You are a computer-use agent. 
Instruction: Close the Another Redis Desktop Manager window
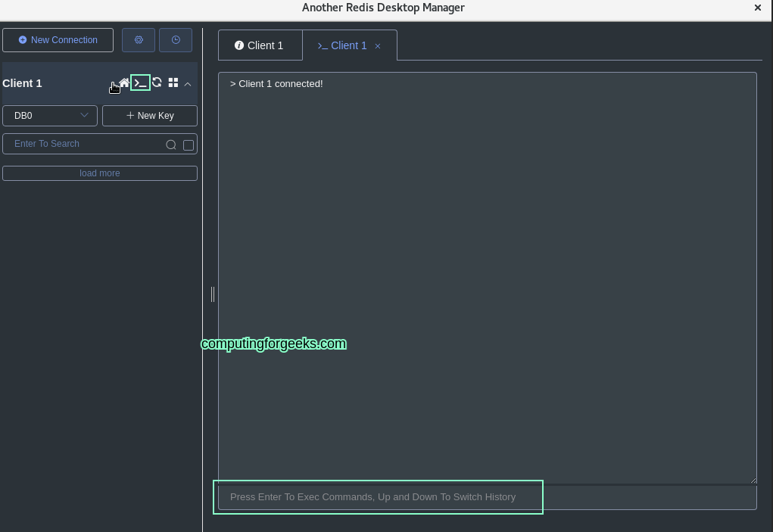pyautogui.click(x=758, y=8)
